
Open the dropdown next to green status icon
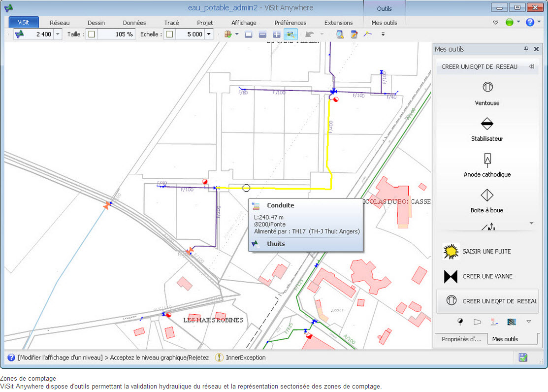pos(518,22)
